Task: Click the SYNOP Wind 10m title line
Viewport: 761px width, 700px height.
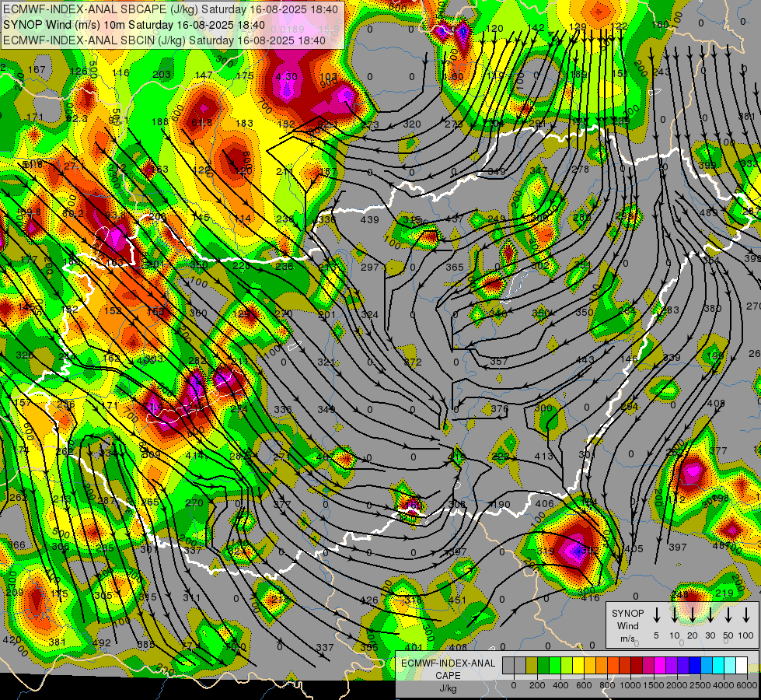Action: [x=134, y=25]
